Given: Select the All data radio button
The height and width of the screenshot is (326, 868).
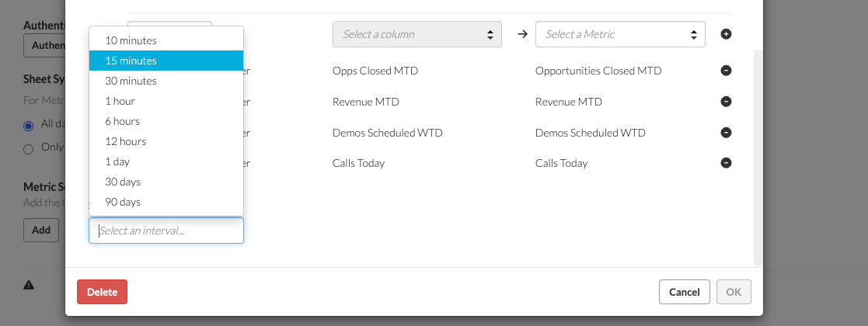Looking at the screenshot, I should point(28,126).
